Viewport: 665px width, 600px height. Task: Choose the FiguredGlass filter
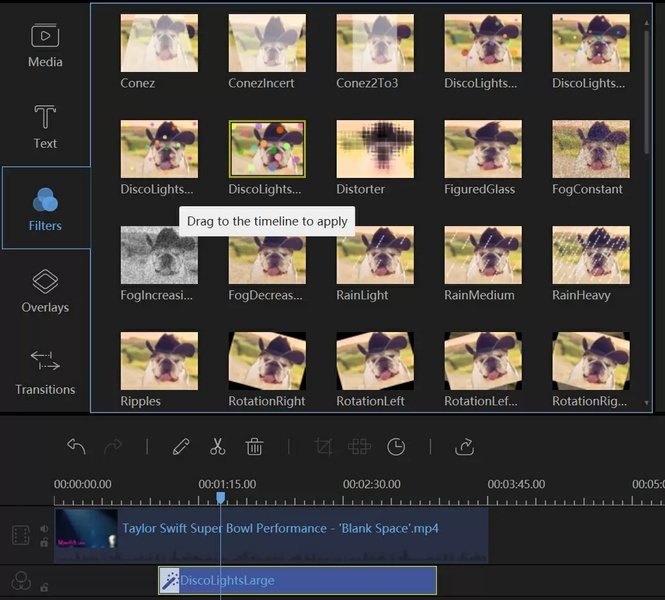(x=483, y=149)
